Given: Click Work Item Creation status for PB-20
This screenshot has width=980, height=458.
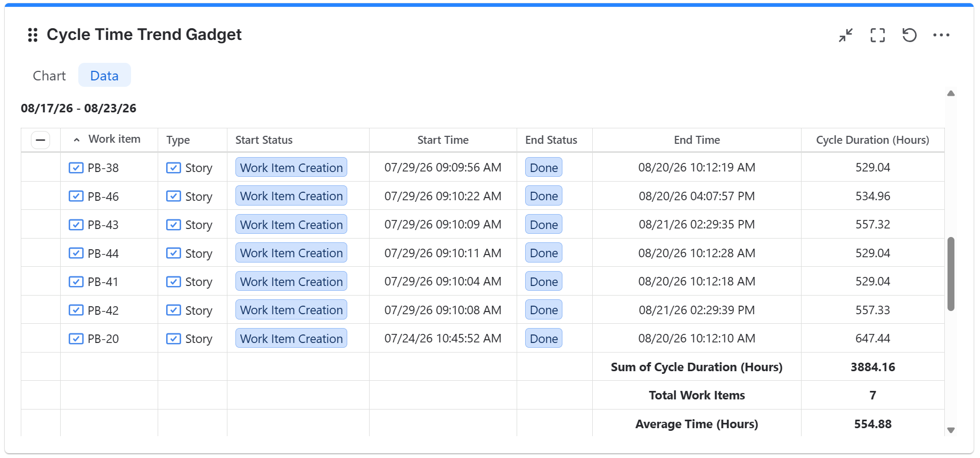Looking at the screenshot, I should tap(291, 338).
